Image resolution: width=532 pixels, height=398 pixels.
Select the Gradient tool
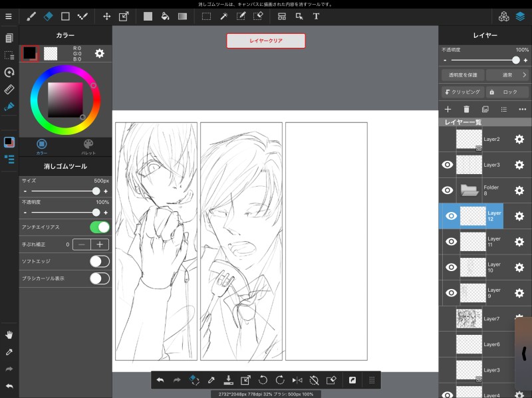(x=182, y=16)
